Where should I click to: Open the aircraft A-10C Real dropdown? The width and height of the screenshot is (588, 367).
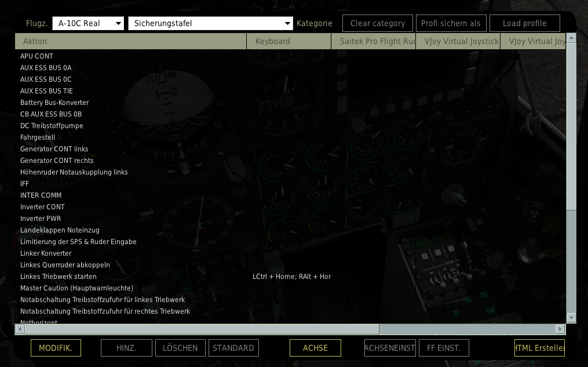coord(88,23)
